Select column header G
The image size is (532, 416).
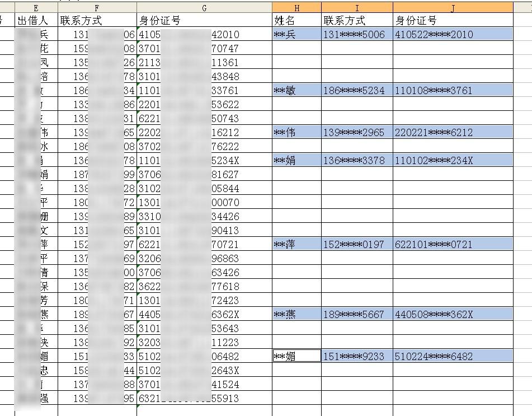tap(204, 8)
